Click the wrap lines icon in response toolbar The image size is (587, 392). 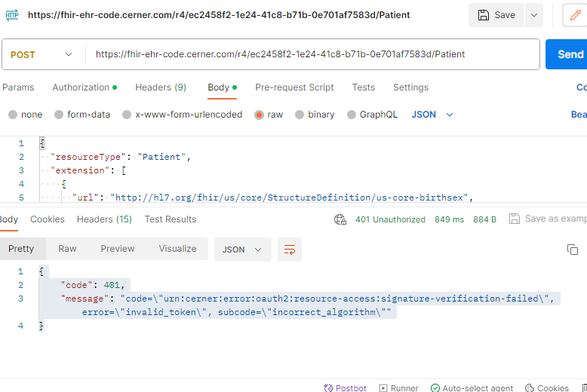pyautogui.click(x=289, y=250)
